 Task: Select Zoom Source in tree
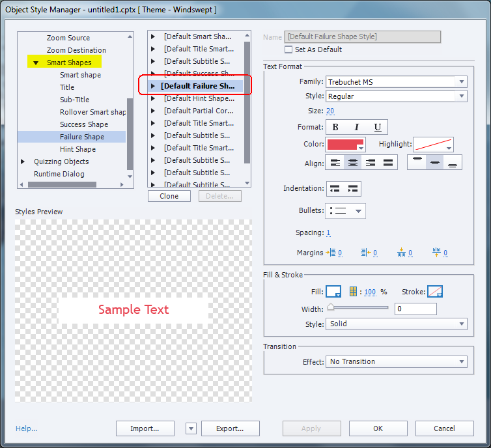pyautogui.click(x=68, y=38)
